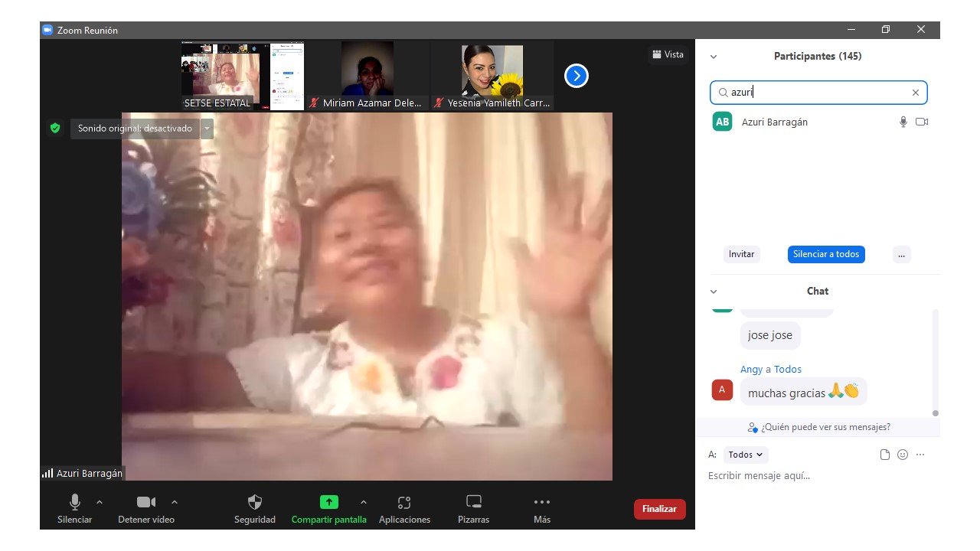This screenshot has width=980, height=551.
Task: Click the microphone icon beside Azuri Barragán
Action: point(903,122)
